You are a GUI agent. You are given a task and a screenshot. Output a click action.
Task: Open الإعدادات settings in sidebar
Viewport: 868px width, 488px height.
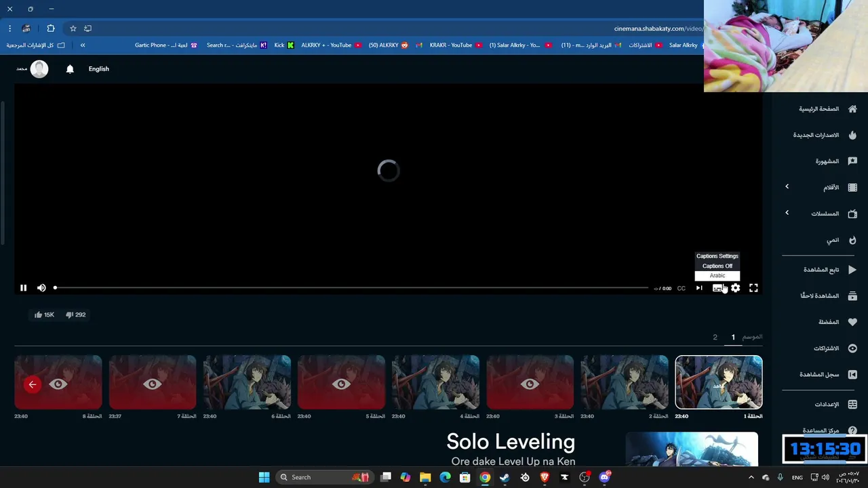[836, 405]
